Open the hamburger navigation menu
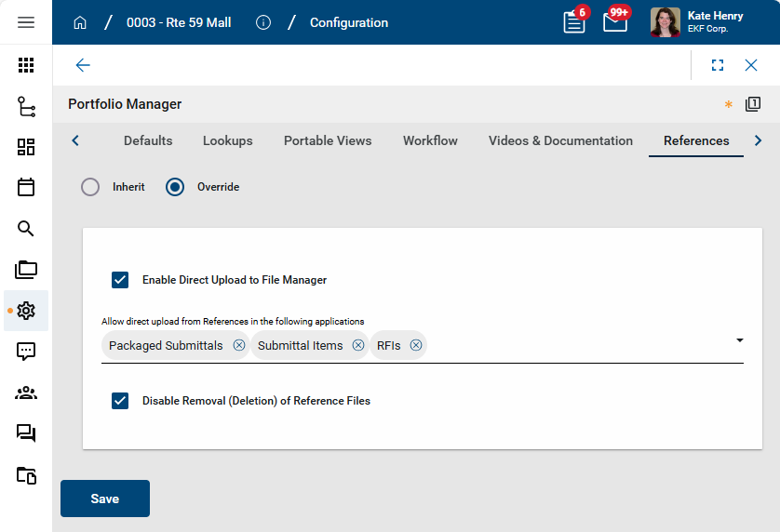 click(26, 22)
